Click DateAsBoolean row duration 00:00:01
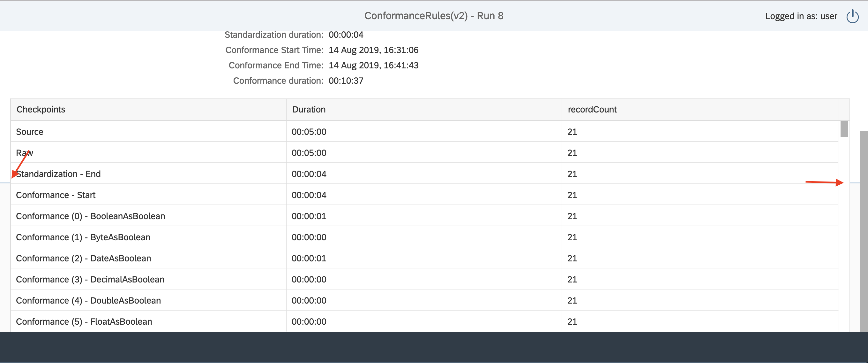The width and height of the screenshot is (868, 363). (x=309, y=258)
